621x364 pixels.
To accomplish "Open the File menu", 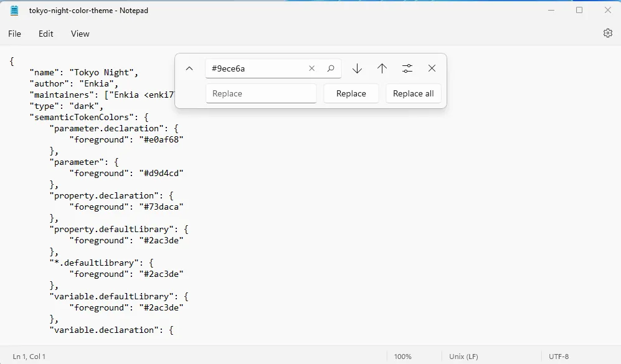I will tap(15, 34).
